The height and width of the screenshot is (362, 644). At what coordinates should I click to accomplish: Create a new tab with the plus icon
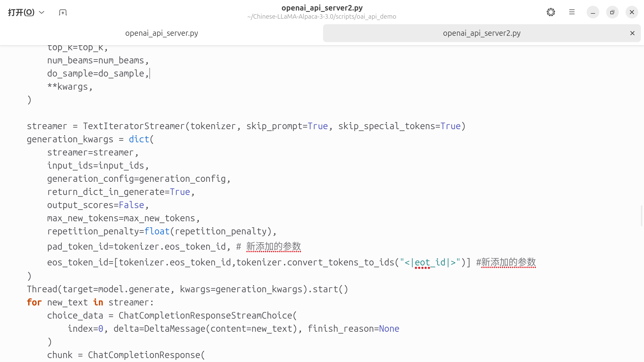point(63,12)
